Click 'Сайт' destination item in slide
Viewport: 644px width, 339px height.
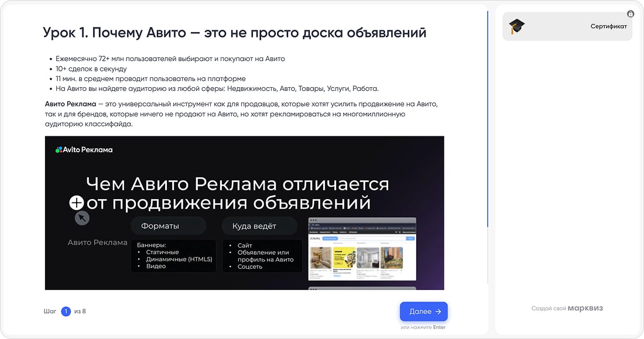point(245,245)
